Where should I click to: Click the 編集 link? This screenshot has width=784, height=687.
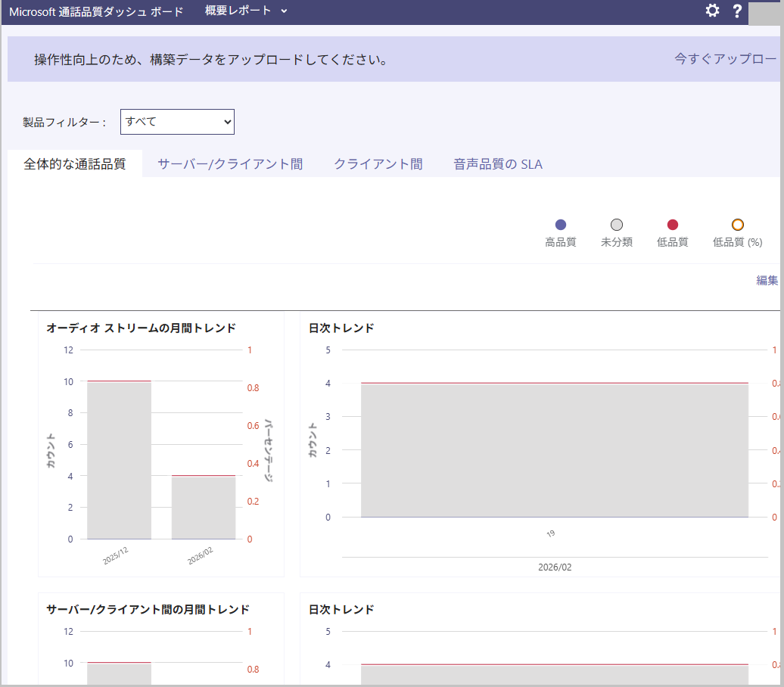(x=767, y=281)
